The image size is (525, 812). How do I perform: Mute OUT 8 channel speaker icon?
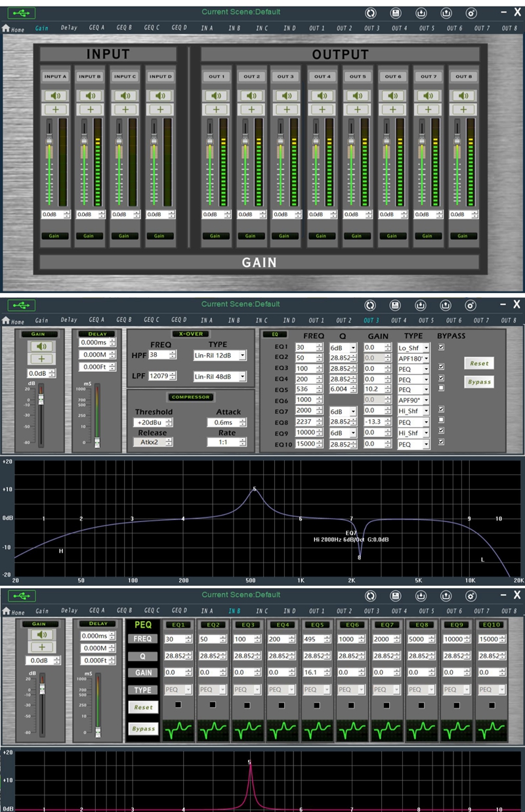point(464,96)
